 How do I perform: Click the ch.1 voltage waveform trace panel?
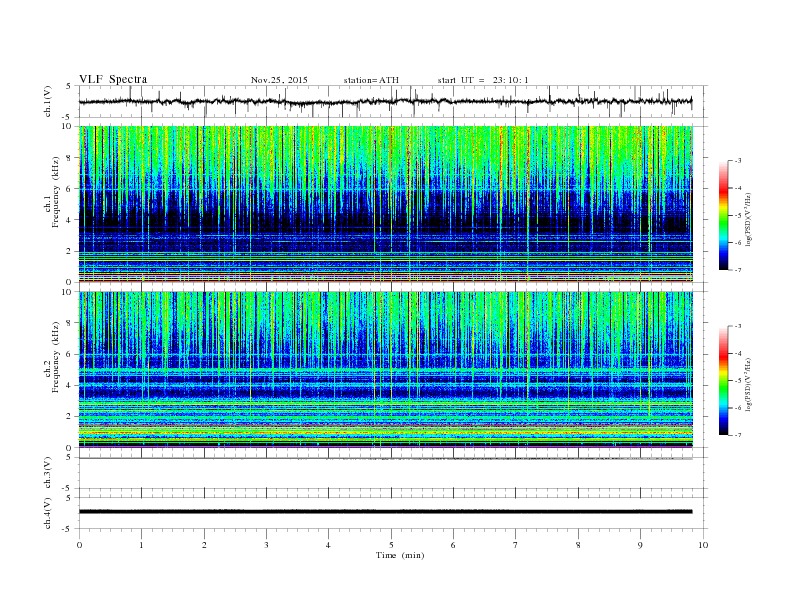(393, 101)
